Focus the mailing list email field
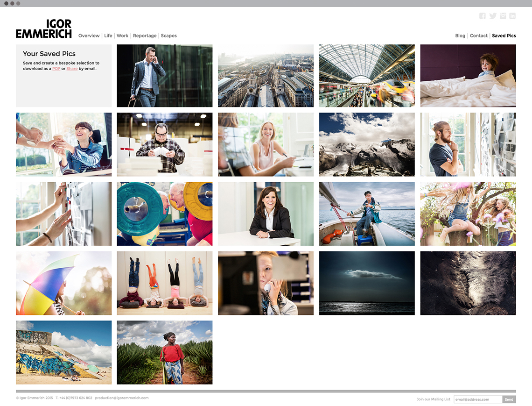This screenshot has width=532, height=406. tap(478, 399)
